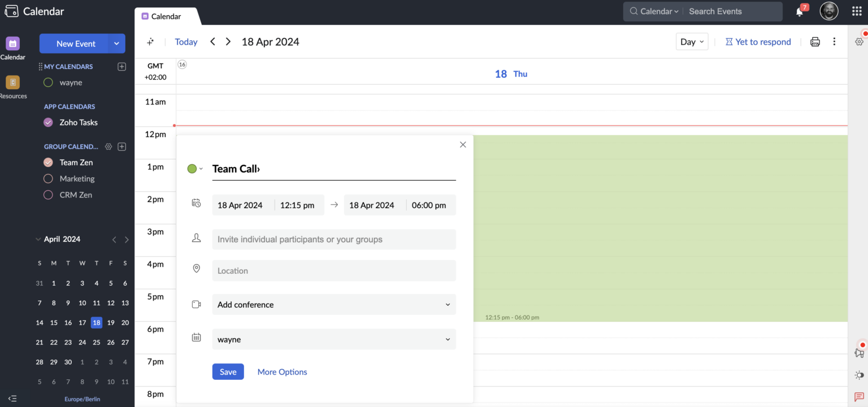Toggle the Zoho Tasks calendar
Screen dimensions: 868x407
pos(48,122)
